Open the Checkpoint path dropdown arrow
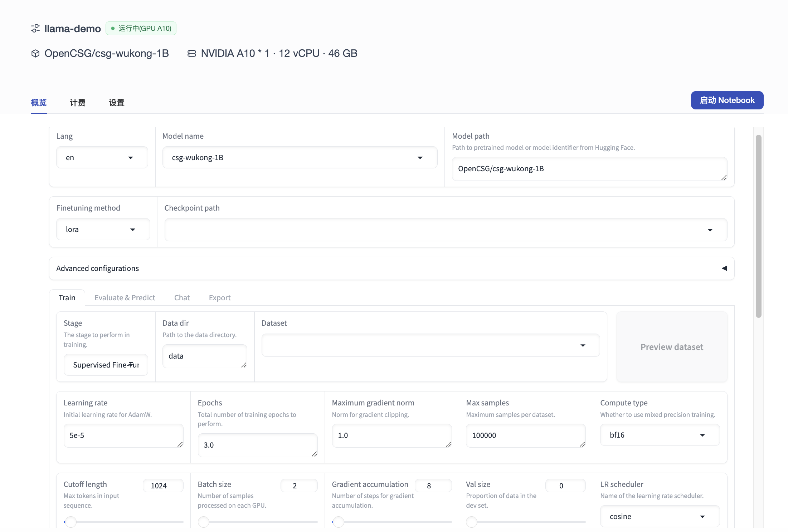The height and width of the screenshot is (532, 788). [x=710, y=230]
